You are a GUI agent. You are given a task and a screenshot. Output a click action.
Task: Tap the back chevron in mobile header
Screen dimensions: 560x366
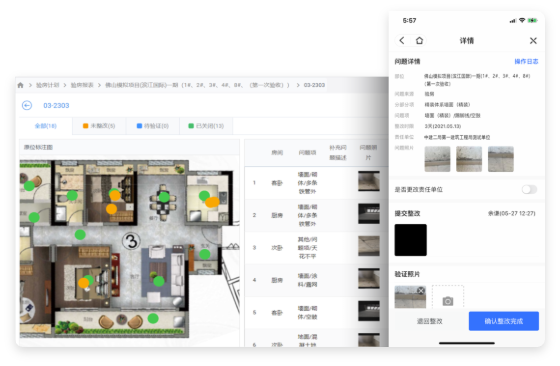tap(402, 40)
